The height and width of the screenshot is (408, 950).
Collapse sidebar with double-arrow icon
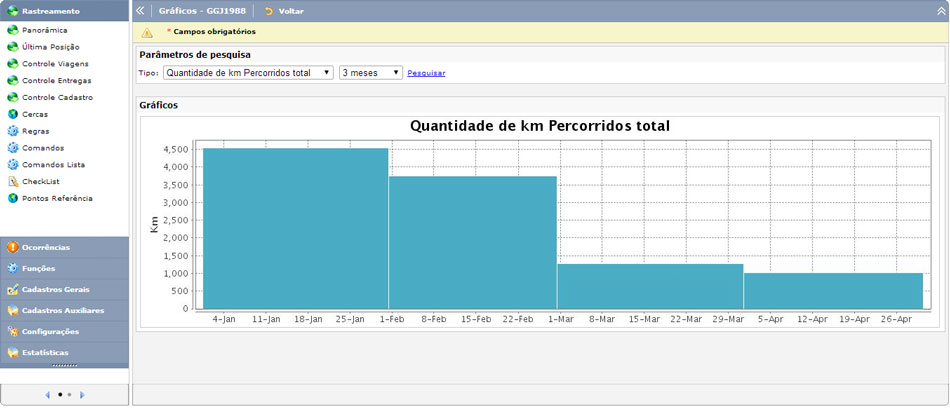(x=140, y=10)
